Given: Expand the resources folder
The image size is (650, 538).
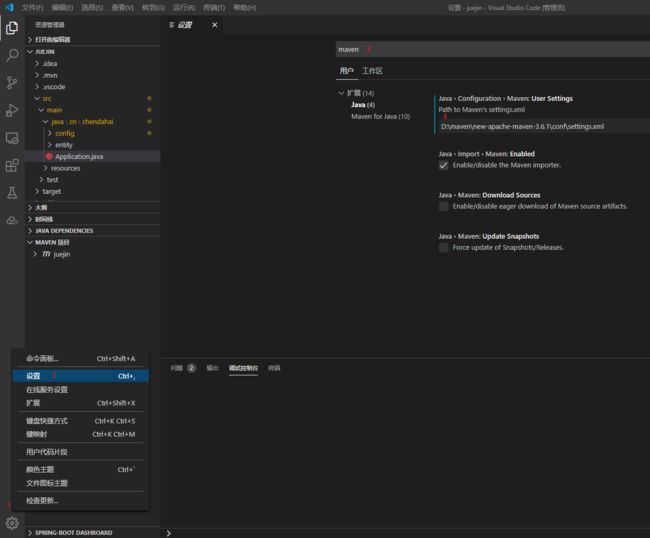Looking at the screenshot, I should 46,168.
